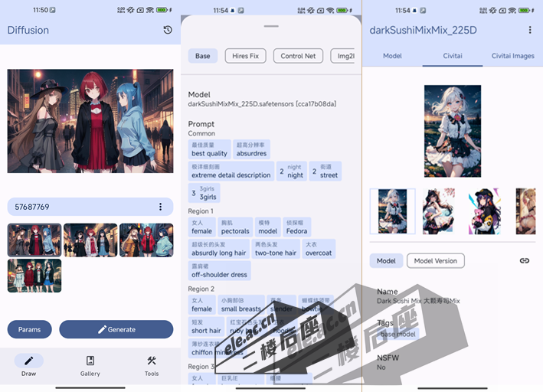Viewport: 543px width, 392px height.
Task: Tap the model filename darkSushiMixMix_225D.safetensors
Action: pyautogui.click(x=262, y=104)
